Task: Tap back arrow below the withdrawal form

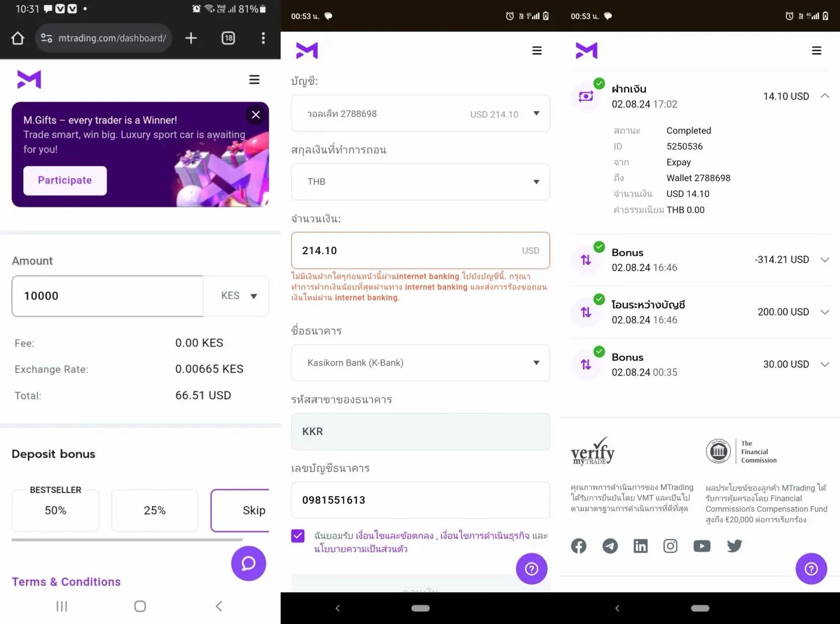Action: [x=338, y=608]
